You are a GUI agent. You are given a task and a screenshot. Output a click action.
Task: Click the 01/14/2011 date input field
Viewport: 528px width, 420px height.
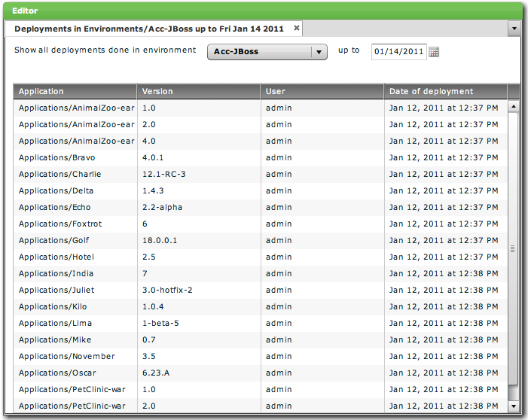(x=398, y=52)
